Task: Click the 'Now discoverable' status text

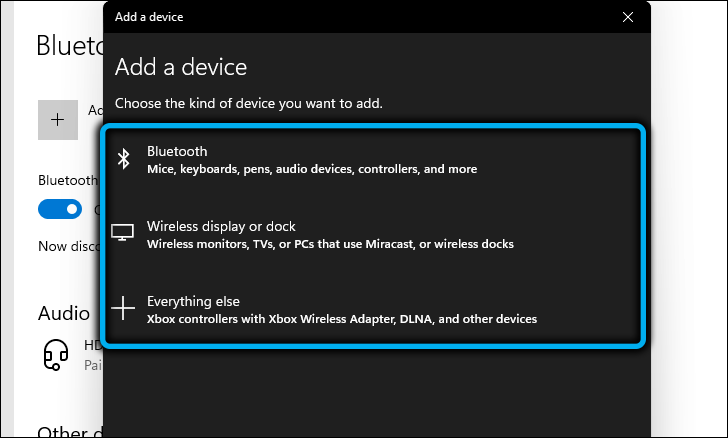Action: pyautogui.click(x=67, y=245)
